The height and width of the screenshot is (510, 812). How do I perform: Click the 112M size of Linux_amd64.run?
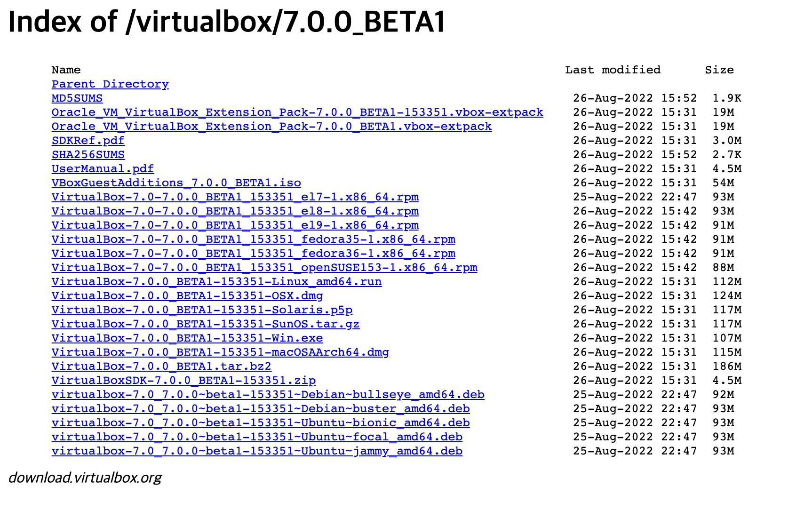point(727,282)
